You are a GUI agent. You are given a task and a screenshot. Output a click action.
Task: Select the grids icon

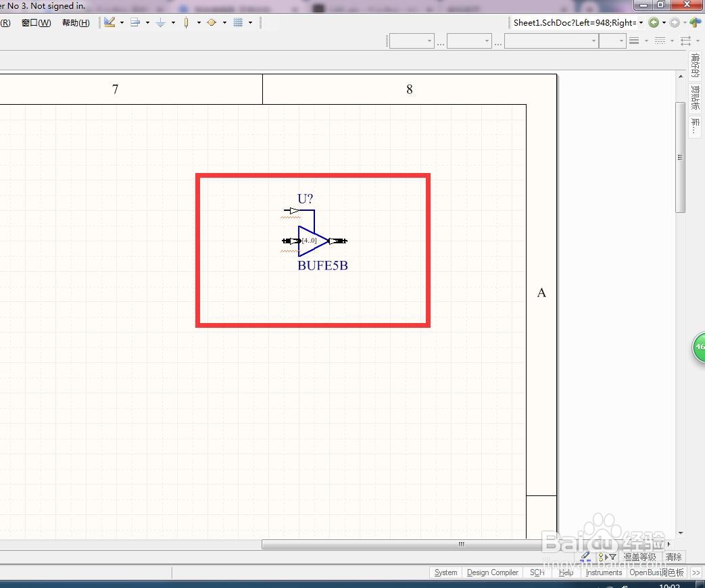238,22
